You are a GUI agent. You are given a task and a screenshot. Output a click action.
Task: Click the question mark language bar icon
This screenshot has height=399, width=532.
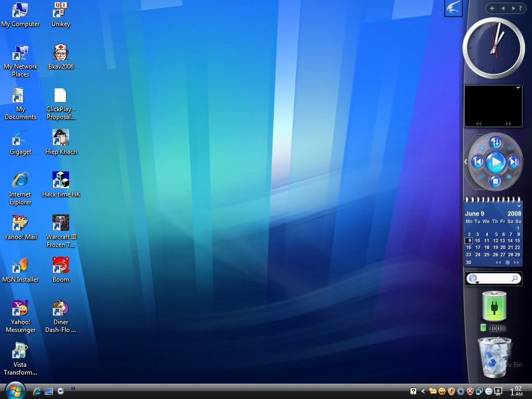tap(413, 391)
